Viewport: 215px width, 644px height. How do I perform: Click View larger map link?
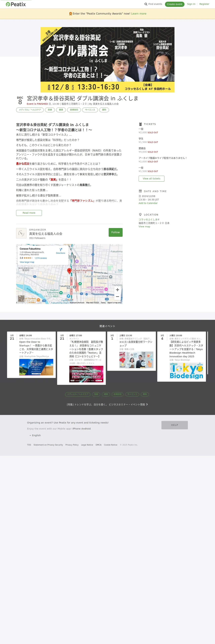(x=27, y=262)
